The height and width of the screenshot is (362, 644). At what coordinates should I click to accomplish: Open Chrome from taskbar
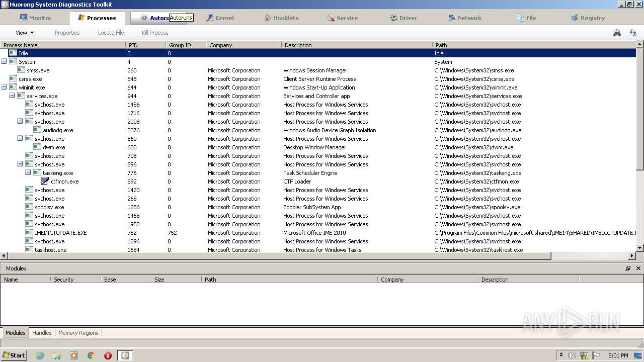91,355
